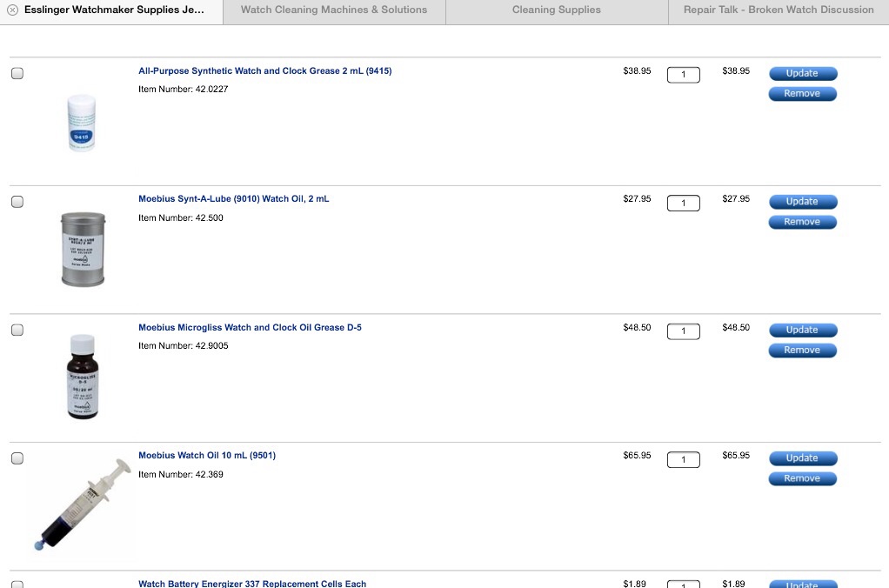Click quantity box for Watch Oil 9501
889x588 pixels.
(x=683, y=459)
